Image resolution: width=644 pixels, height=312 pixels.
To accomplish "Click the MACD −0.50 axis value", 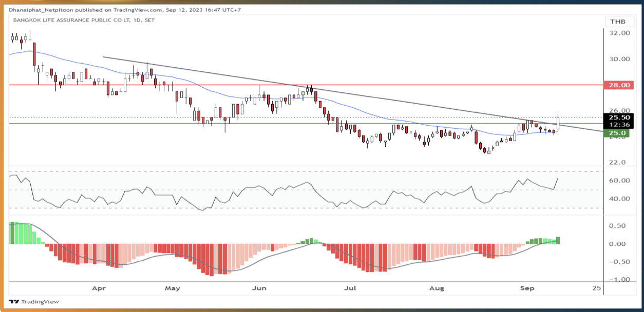I will click(x=619, y=262).
